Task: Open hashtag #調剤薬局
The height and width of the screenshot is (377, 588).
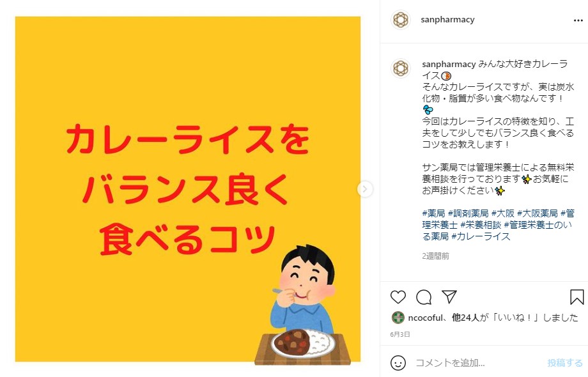Action: click(468, 213)
